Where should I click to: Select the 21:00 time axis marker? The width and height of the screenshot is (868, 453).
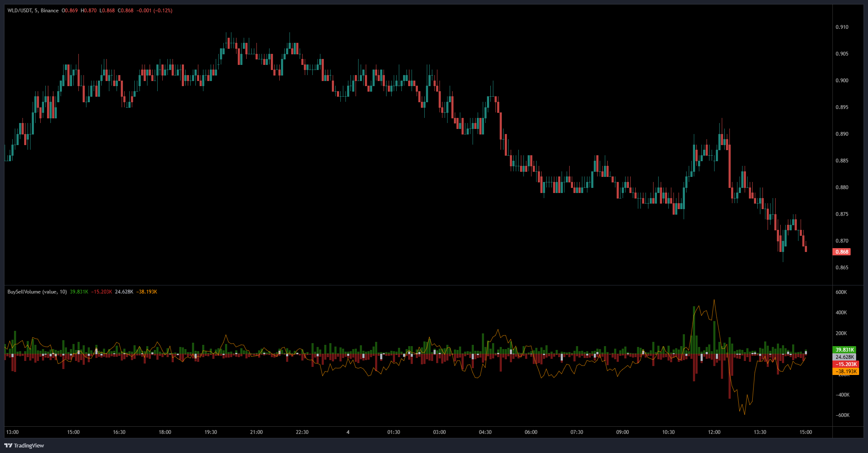click(x=256, y=432)
